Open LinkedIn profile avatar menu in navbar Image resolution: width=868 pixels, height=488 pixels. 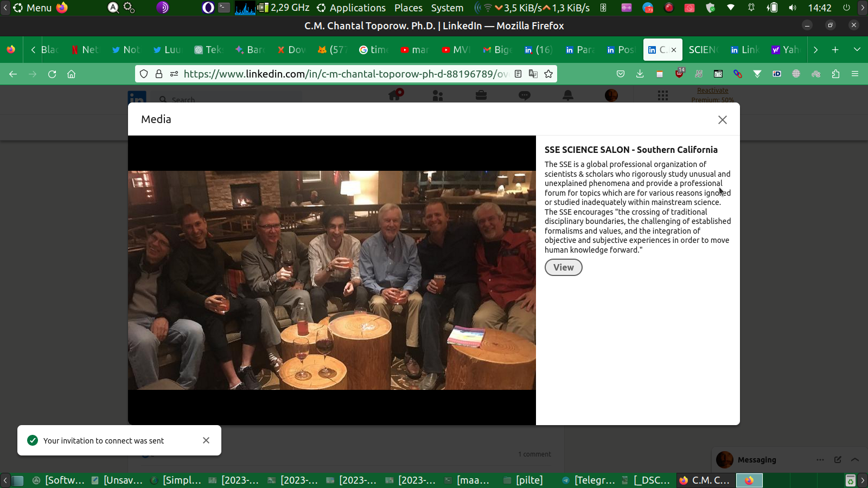611,95
